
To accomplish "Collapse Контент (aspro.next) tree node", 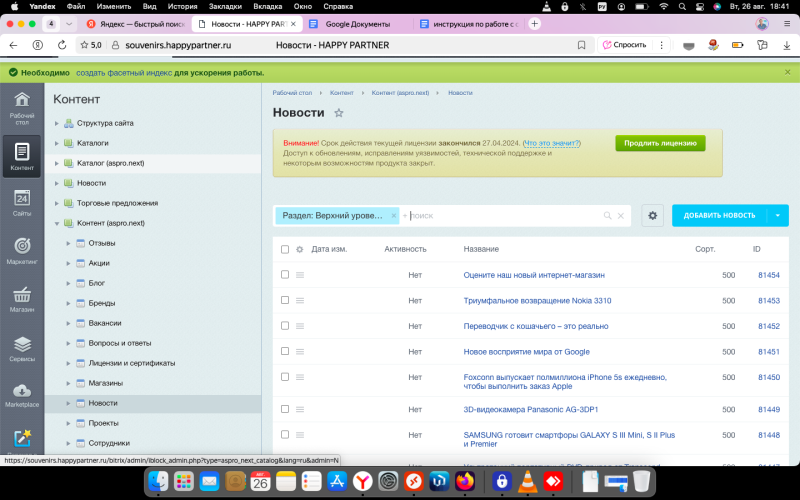I will pos(57,223).
